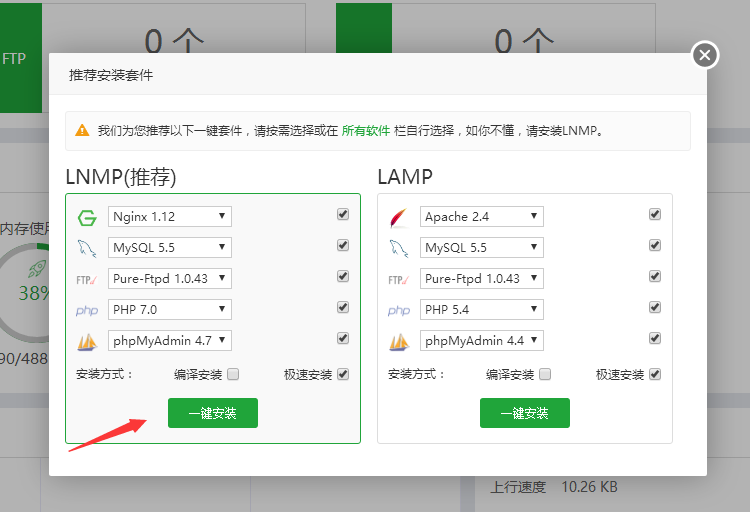Open the phpMyAdmin 4.7 version dropdown
The image size is (750, 512).
170,340
